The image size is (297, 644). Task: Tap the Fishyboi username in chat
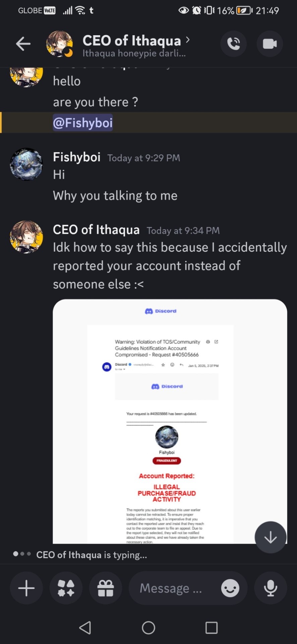(x=77, y=157)
